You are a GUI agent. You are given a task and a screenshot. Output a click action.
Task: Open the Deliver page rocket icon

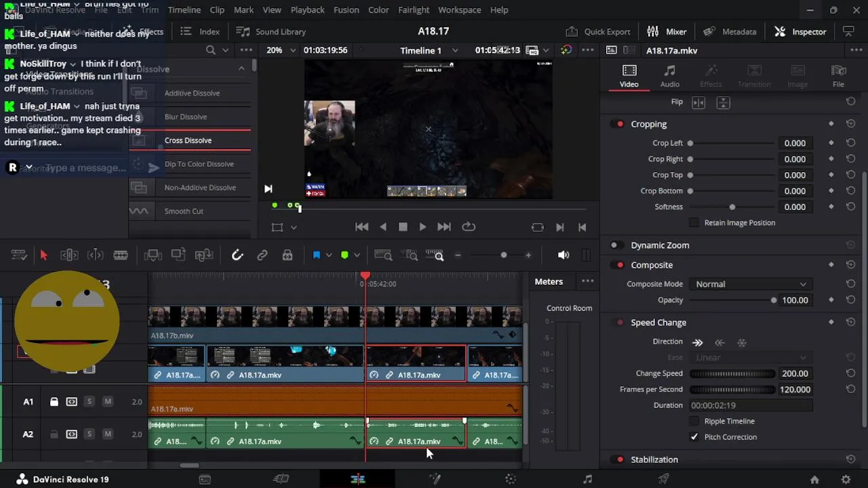[665, 479]
